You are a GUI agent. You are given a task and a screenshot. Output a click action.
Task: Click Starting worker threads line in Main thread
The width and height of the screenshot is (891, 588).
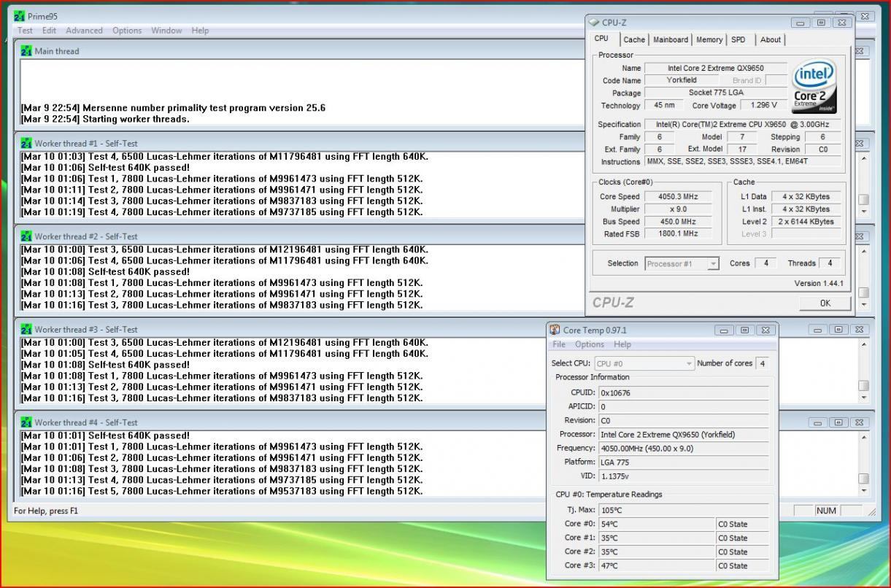(x=105, y=119)
